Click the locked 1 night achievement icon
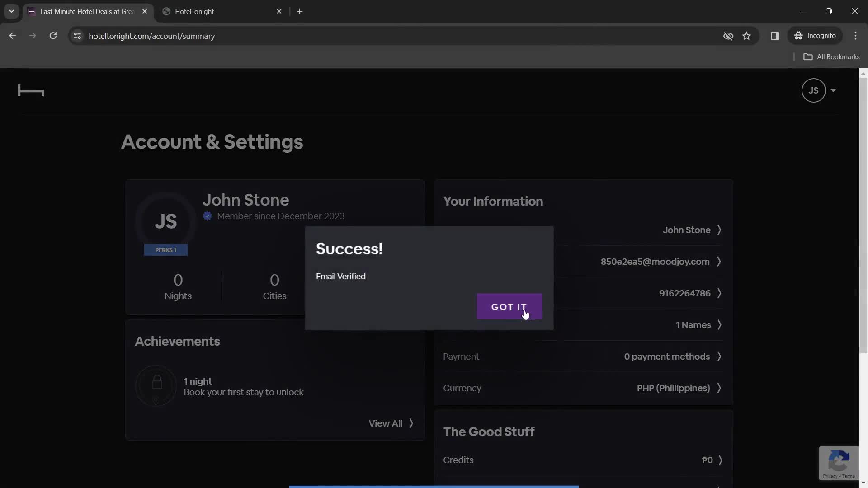The height and width of the screenshot is (488, 868). point(156,386)
